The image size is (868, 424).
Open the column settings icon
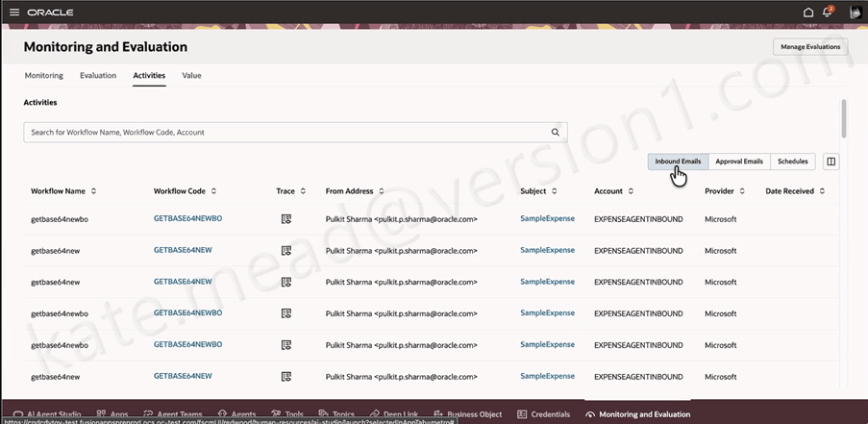coord(831,162)
